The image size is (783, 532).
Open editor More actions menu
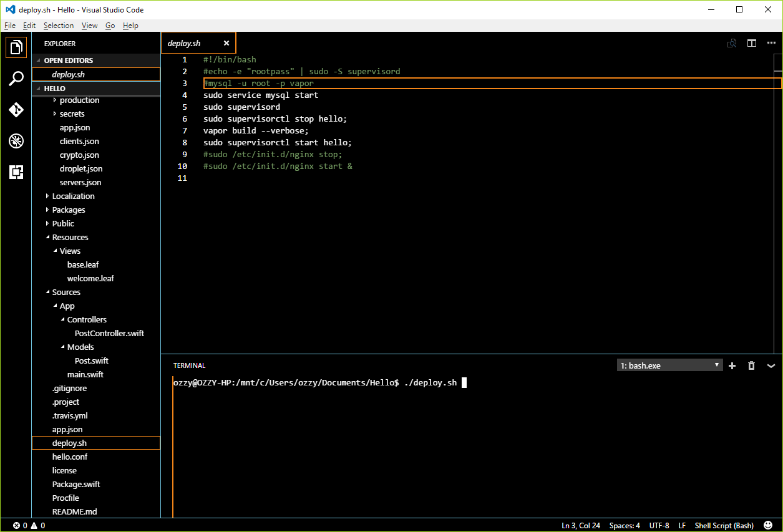tap(771, 43)
